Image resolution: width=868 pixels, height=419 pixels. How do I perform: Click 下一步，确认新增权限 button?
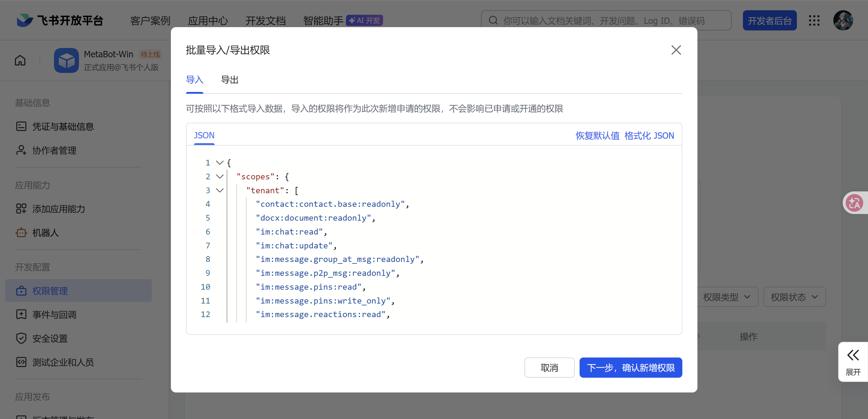pyautogui.click(x=631, y=367)
